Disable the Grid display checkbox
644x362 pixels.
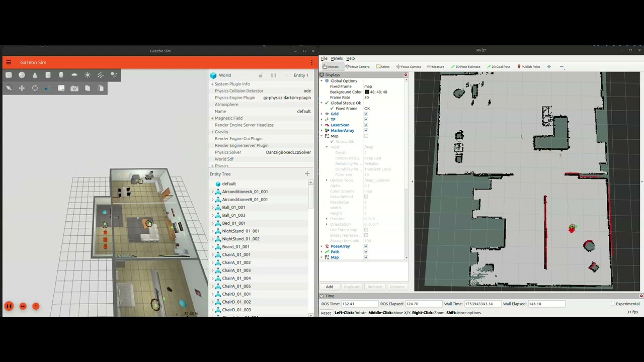[366, 114]
